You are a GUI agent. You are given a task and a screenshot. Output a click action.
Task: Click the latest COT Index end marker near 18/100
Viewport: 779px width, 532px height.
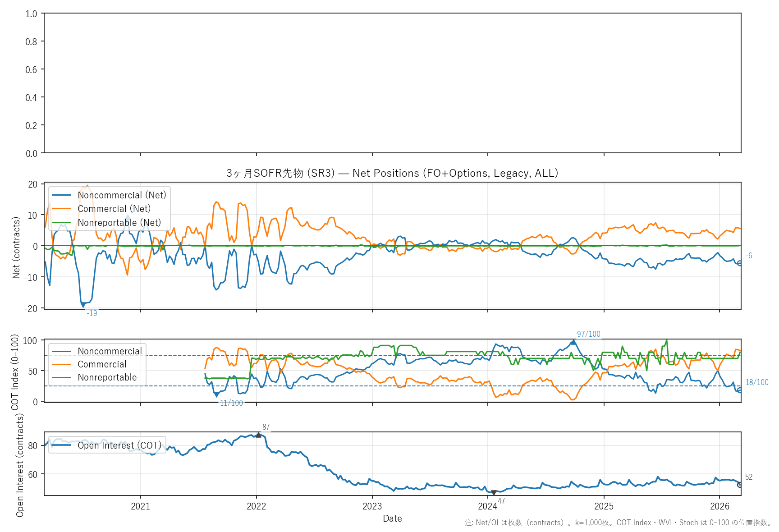pos(740,390)
